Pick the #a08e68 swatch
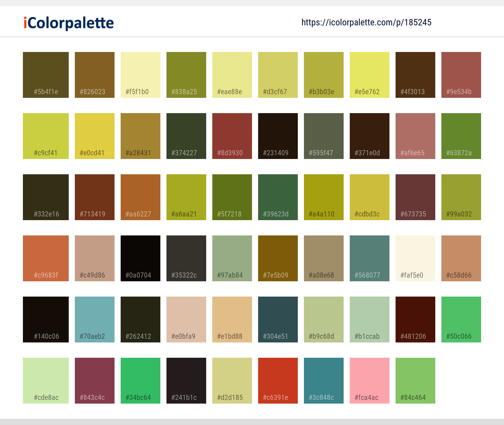Viewport: 504px width, 425px height. click(324, 258)
